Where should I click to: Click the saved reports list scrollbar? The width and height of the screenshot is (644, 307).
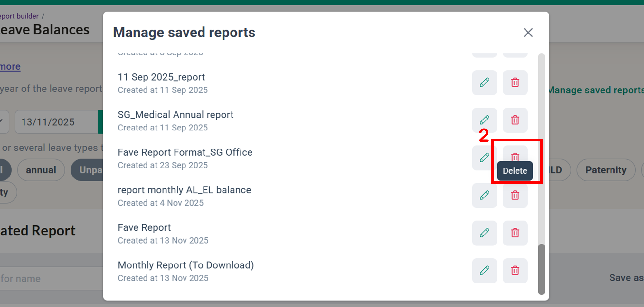click(542, 269)
